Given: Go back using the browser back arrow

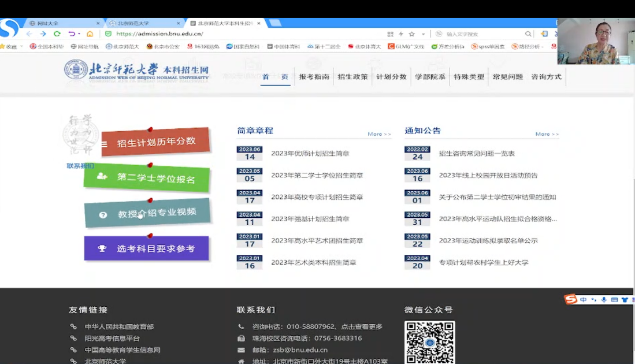Looking at the screenshot, I should tap(29, 34).
